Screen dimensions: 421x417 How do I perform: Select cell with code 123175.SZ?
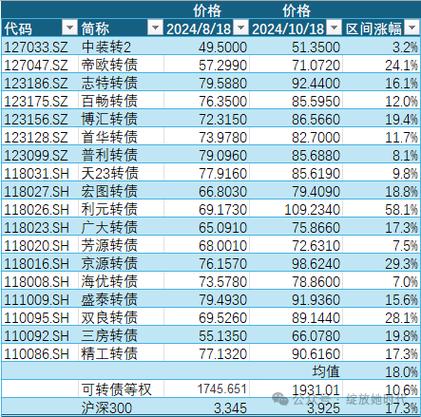(40, 101)
